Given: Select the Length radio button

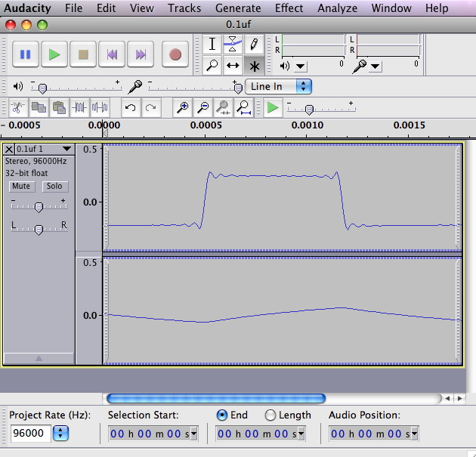Looking at the screenshot, I should pyautogui.click(x=270, y=415).
